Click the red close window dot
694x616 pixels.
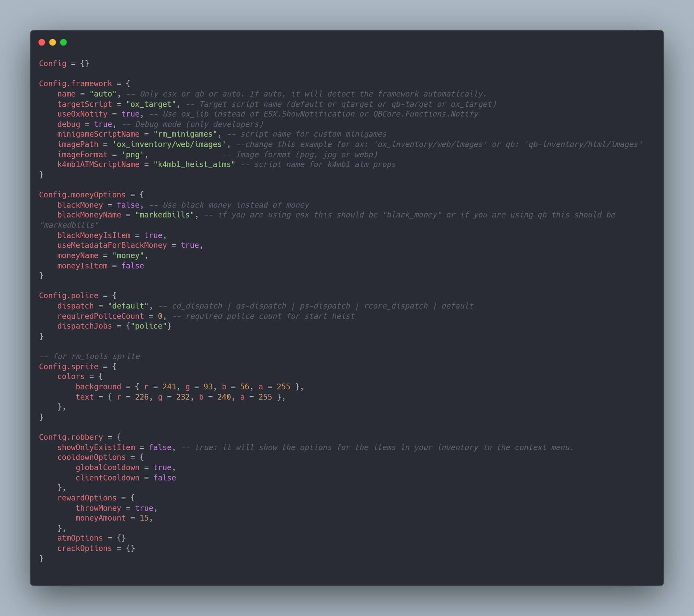42,42
